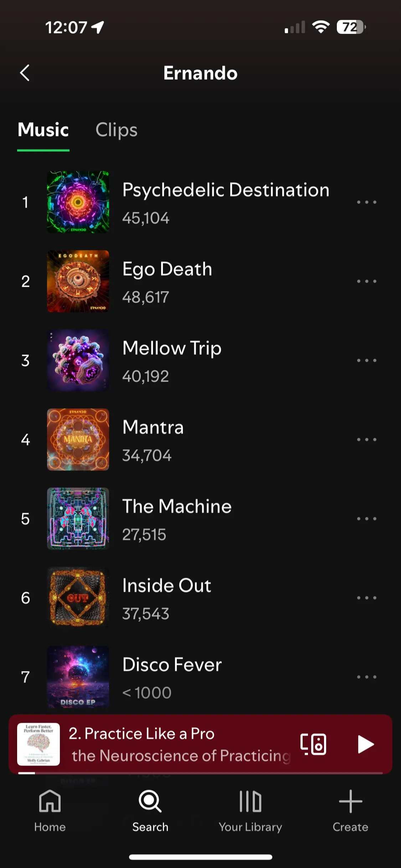Play Practice Like a Pro in mini player
This screenshot has height=868, width=401.
(365, 744)
